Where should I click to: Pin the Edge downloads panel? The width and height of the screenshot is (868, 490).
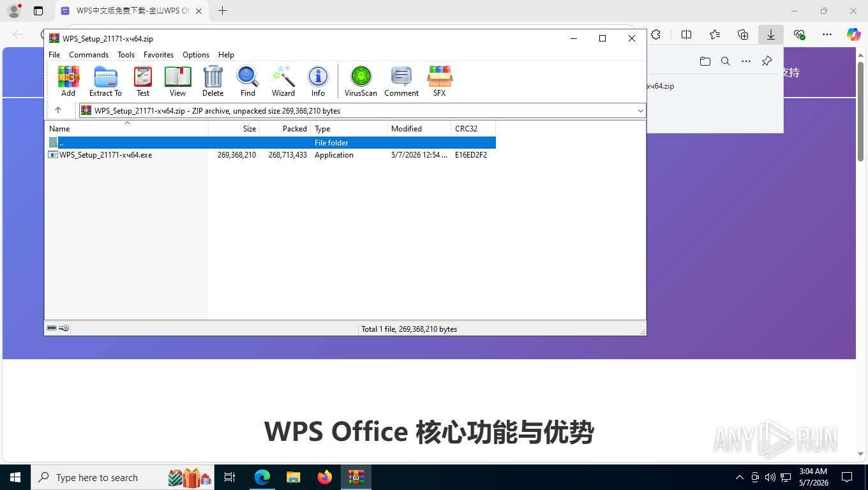[767, 61]
